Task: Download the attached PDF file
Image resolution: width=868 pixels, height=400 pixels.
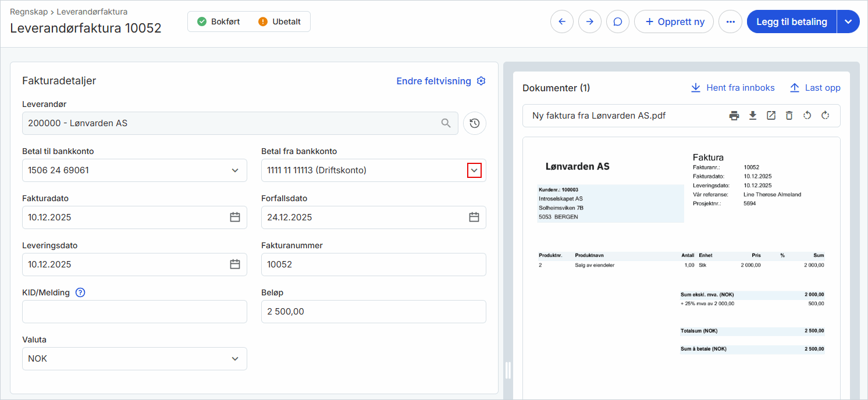Action: pos(753,116)
